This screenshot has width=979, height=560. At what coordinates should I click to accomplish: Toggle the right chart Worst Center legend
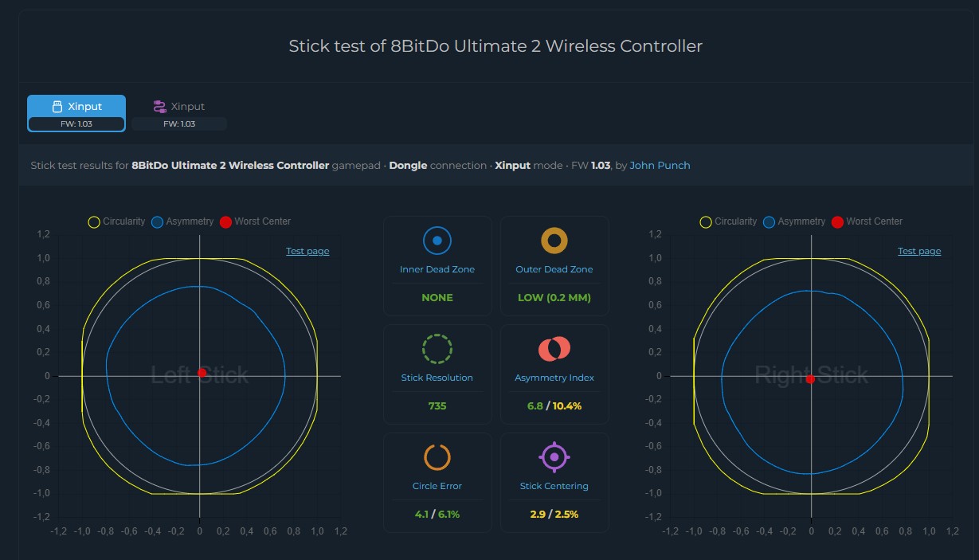click(x=867, y=221)
